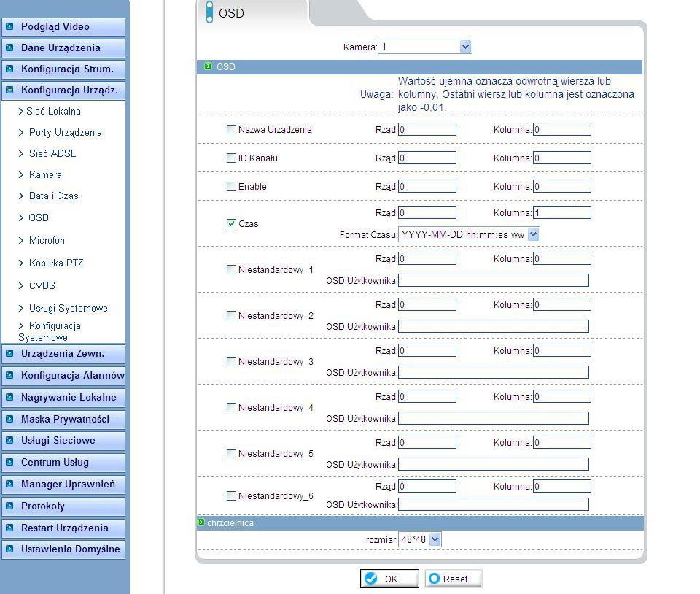Click the arrow icon beside Urządzenia Zewn.
The height and width of the screenshot is (594, 700).
9,353
